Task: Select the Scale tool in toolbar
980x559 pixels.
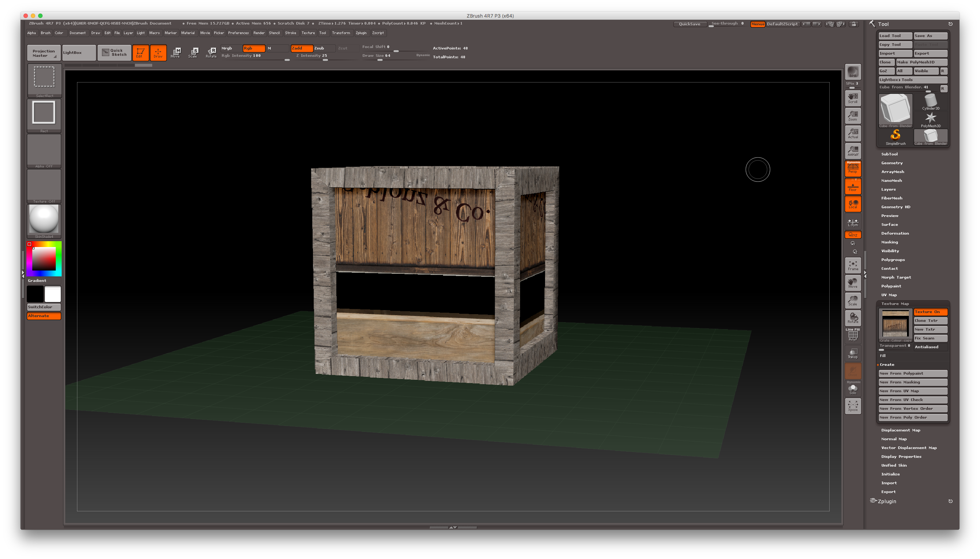Action: tap(193, 52)
